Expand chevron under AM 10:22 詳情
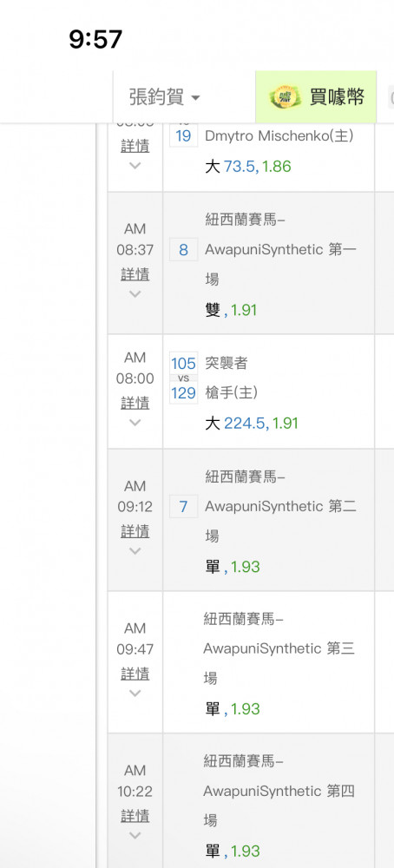The image size is (394, 868). 135,836
